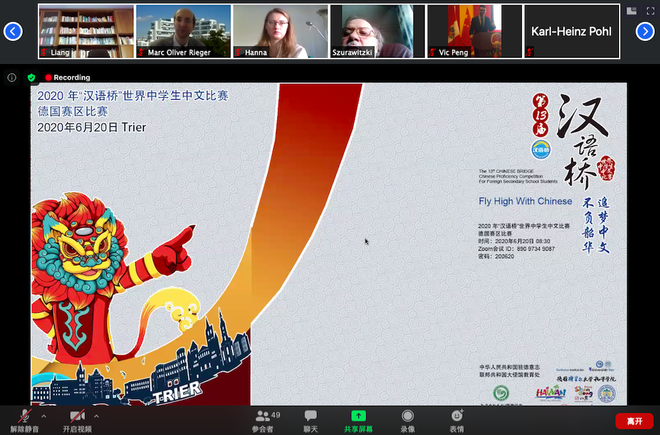Enter full screen icon top right
The width and height of the screenshot is (660, 435).
click(650, 11)
